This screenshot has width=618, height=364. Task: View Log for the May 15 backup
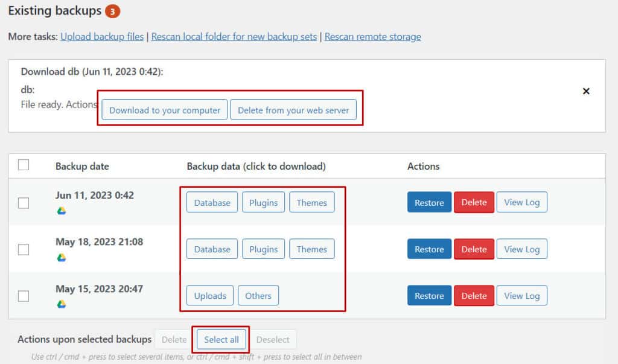tap(521, 295)
